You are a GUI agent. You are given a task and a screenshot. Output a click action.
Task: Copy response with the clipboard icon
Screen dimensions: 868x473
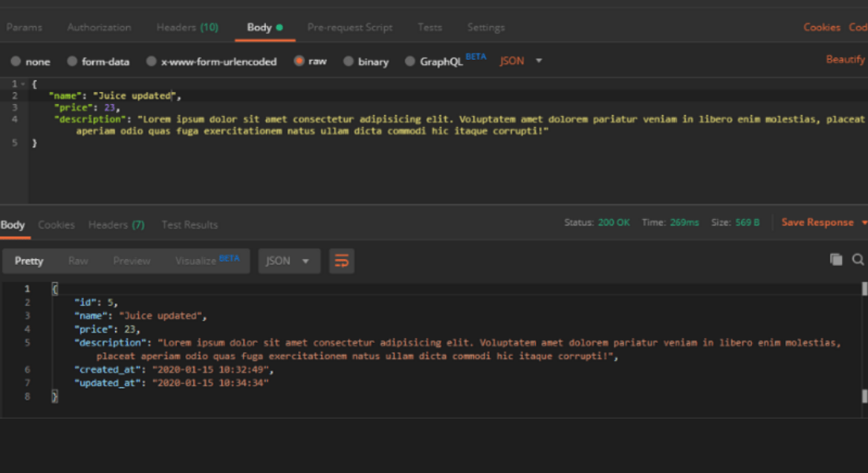coord(836,259)
